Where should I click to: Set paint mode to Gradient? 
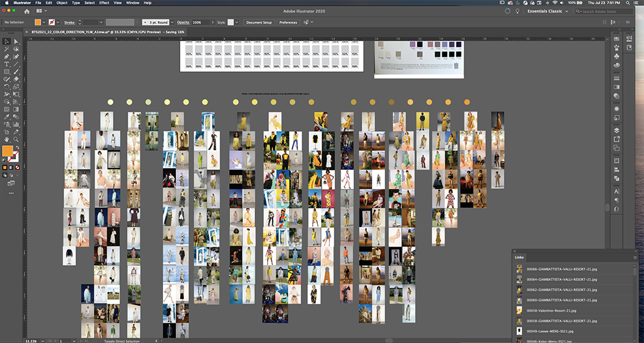click(11, 167)
